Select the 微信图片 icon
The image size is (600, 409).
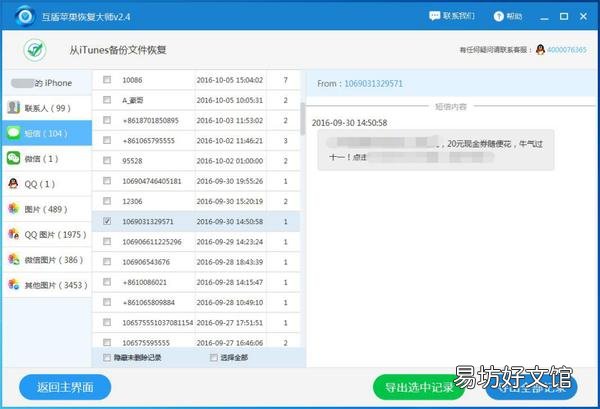tap(13, 259)
